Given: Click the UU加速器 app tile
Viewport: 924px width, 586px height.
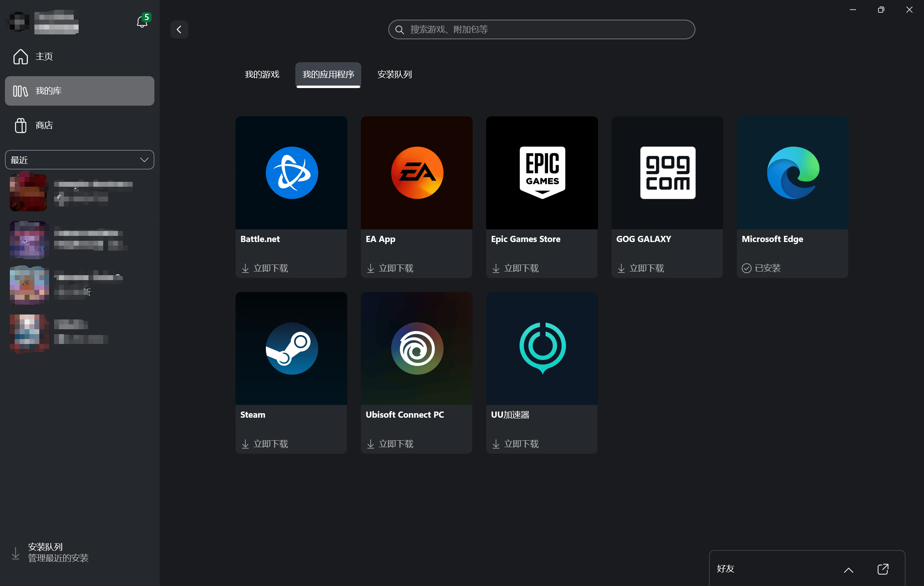Looking at the screenshot, I should click(542, 348).
